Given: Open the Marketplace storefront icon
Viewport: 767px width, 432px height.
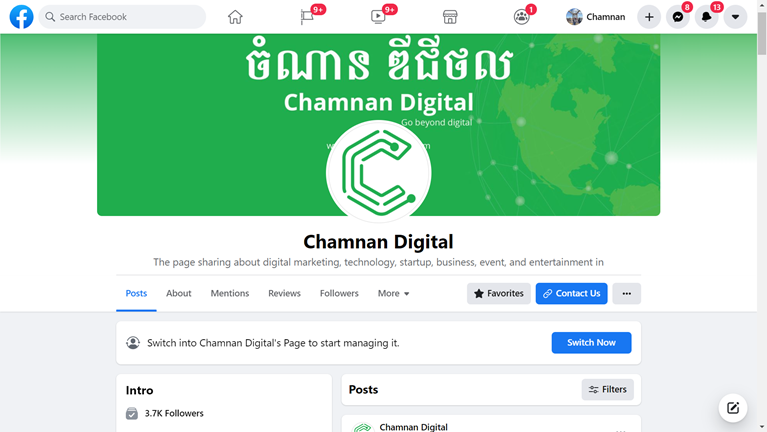Looking at the screenshot, I should (x=450, y=17).
